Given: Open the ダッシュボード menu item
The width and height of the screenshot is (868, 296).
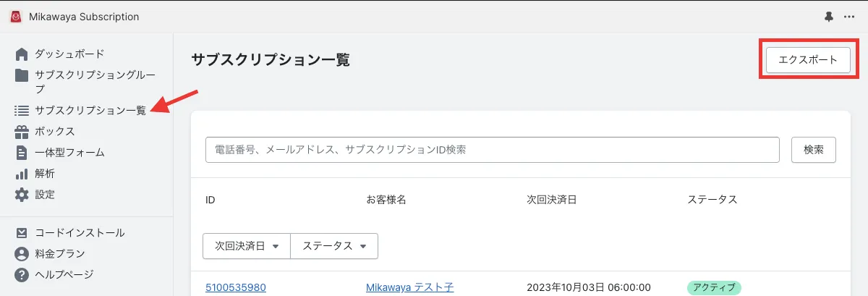Looking at the screenshot, I should pos(69,54).
